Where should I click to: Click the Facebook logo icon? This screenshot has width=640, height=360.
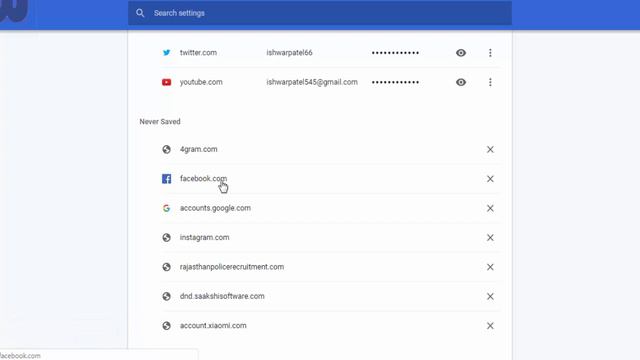[167, 179]
